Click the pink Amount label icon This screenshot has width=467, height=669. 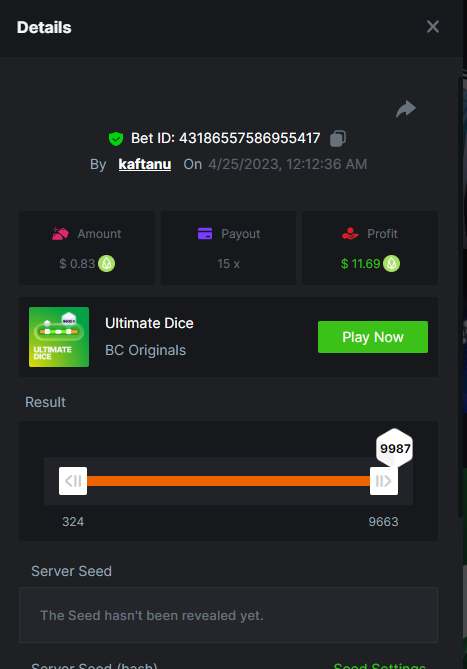[x=61, y=234]
